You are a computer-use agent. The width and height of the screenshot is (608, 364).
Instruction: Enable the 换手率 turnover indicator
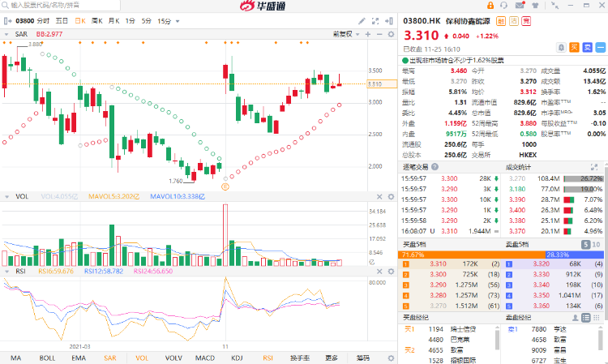(300, 358)
